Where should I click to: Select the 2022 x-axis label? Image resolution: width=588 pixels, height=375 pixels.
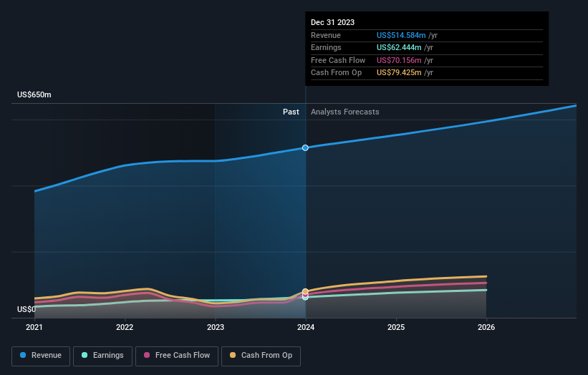125,327
